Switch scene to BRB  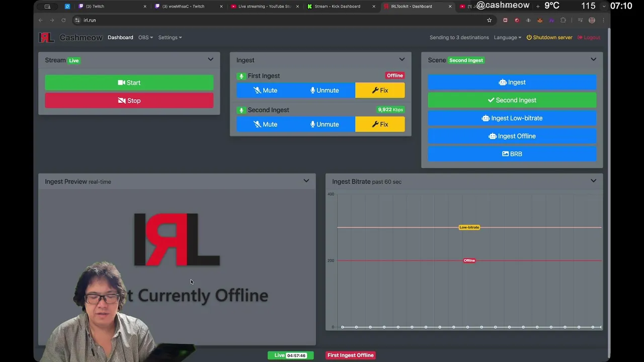click(x=512, y=154)
